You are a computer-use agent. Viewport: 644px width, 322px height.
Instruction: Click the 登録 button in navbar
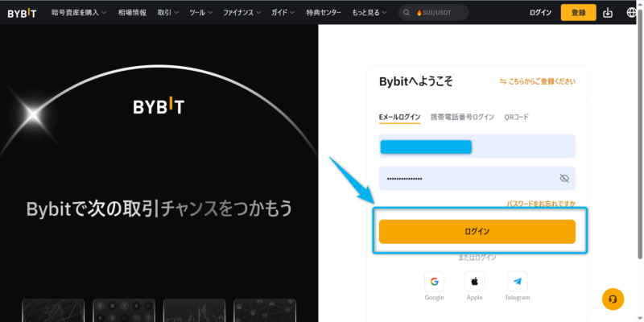click(578, 13)
